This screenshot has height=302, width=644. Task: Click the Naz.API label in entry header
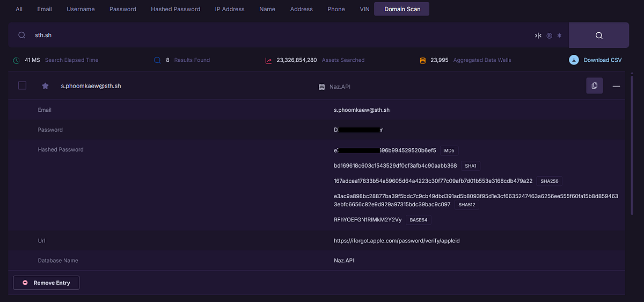(x=340, y=87)
